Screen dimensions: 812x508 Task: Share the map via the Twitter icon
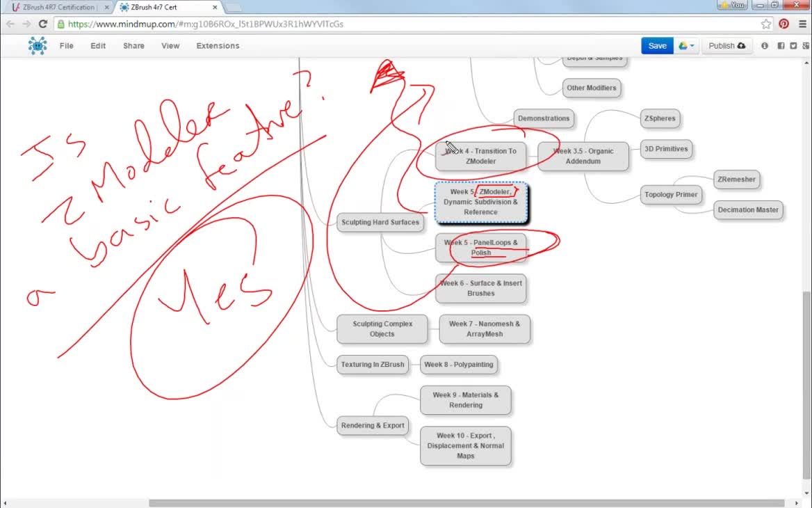(793, 46)
